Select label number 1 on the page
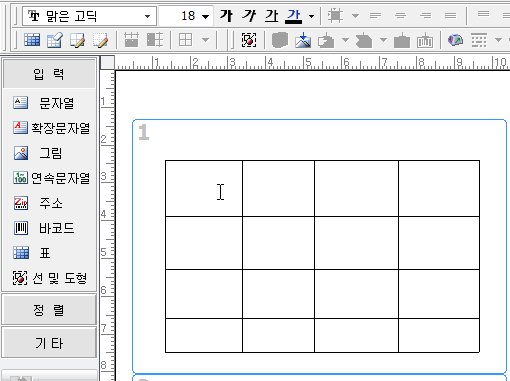Screen dimensions: 510x381 click(144, 132)
